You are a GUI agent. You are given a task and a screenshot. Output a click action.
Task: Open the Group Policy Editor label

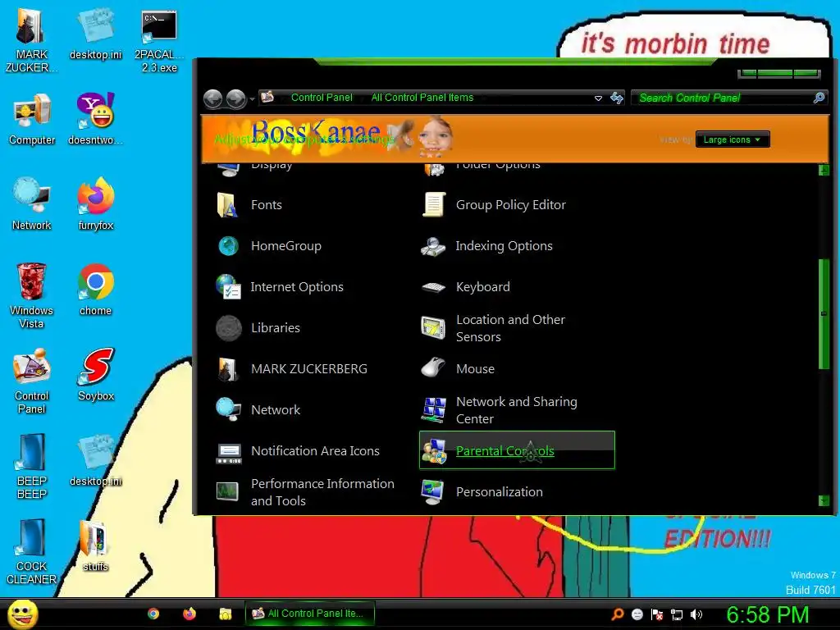point(510,204)
